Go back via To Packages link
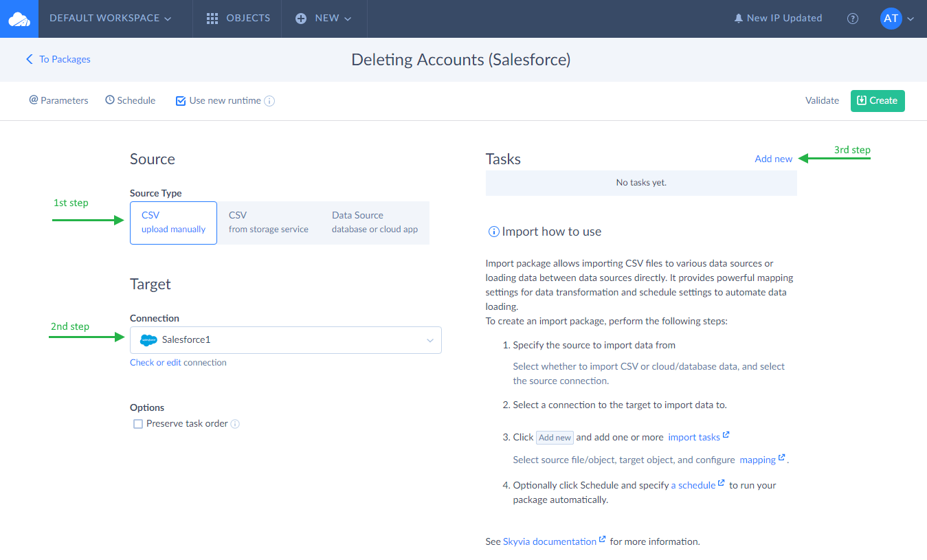The width and height of the screenshot is (927, 560). [x=58, y=59]
